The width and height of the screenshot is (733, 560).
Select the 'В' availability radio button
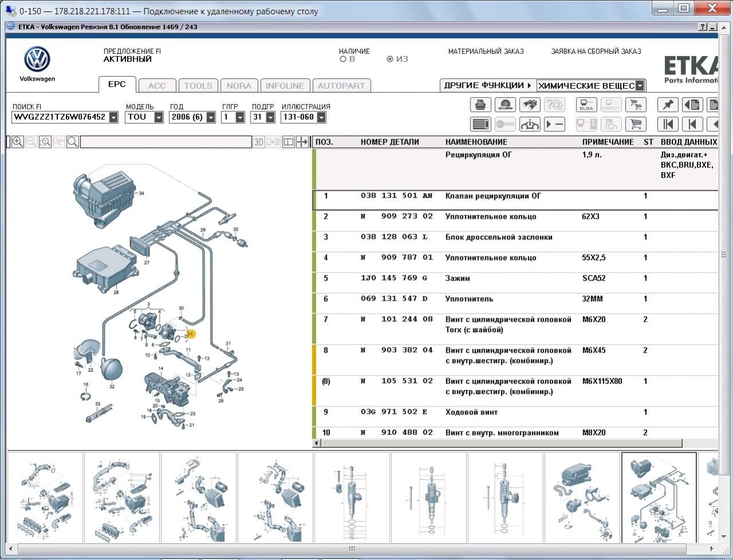tap(343, 59)
